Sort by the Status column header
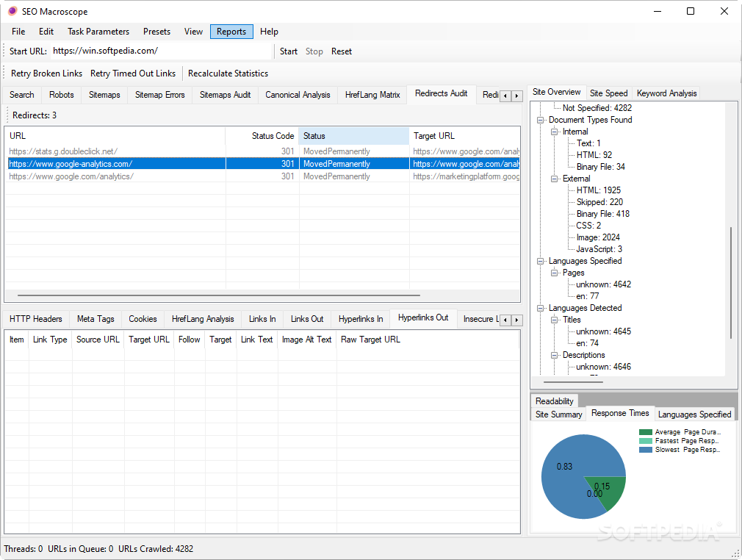The image size is (742, 560). pyautogui.click(x=354, y=136)
